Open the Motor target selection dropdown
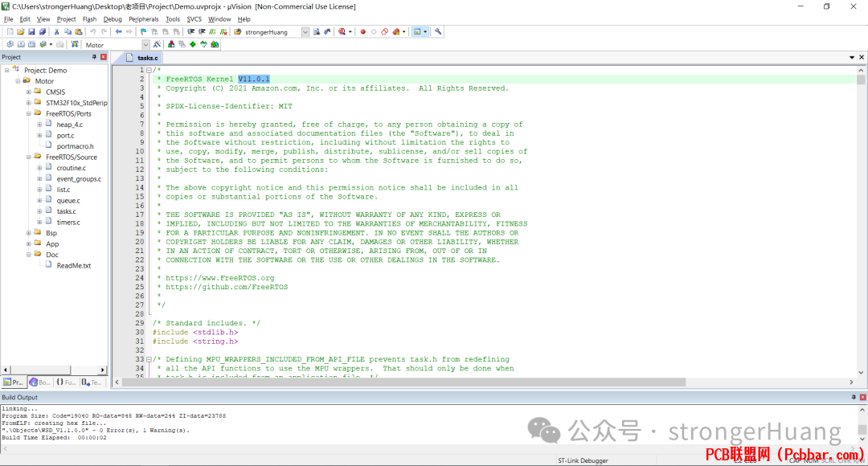Screen dimensions: 868x466 (145, 45)
